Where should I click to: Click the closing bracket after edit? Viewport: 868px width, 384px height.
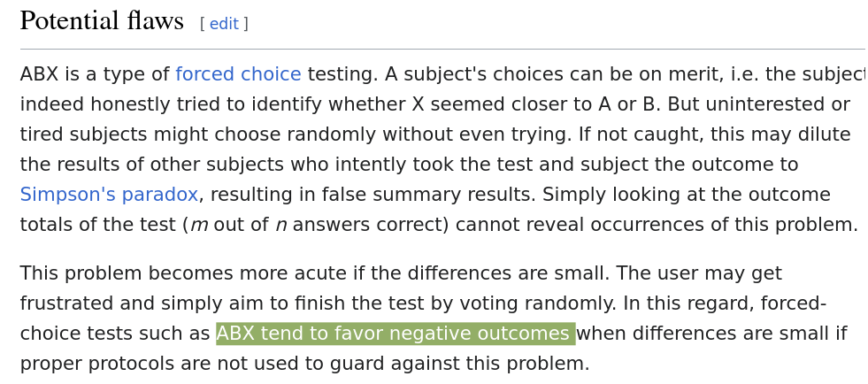click(x=246, y=24)
